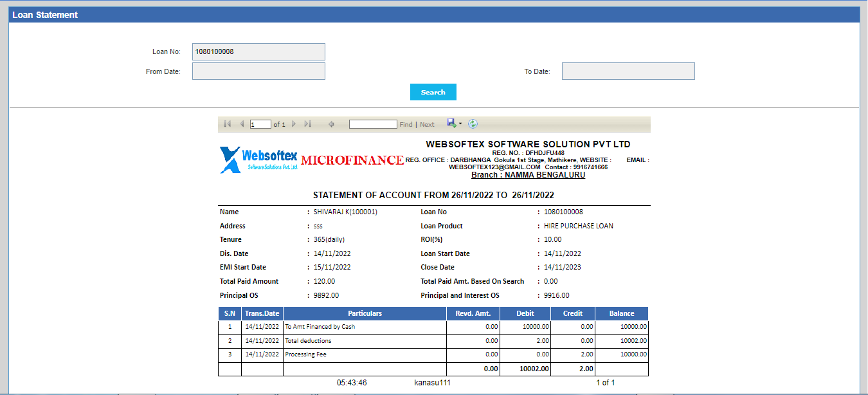This screenshot has width=868, height=395.
Task: Click the Tenure value 365(daily)
Action: (x=329, y=239)
